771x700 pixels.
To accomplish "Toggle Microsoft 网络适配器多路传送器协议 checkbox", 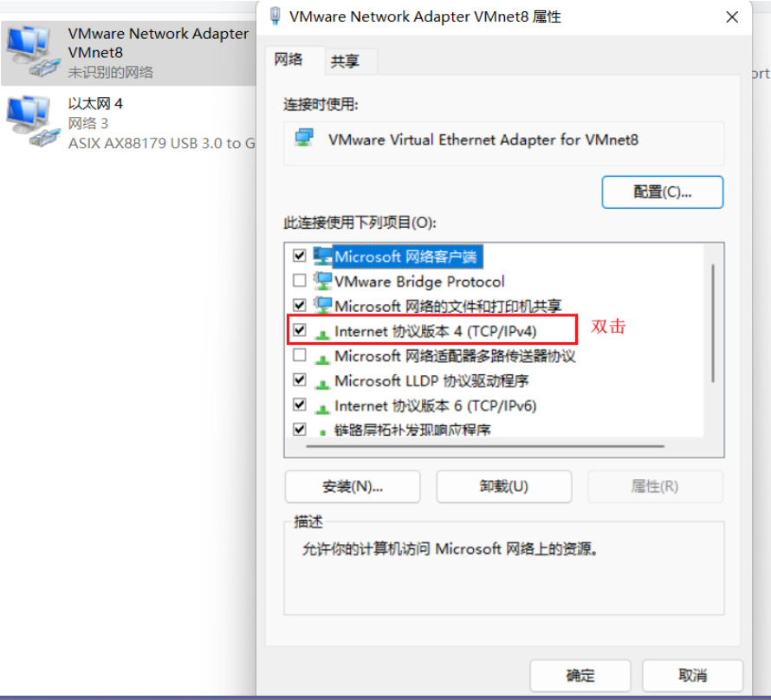I will (300, 354).
